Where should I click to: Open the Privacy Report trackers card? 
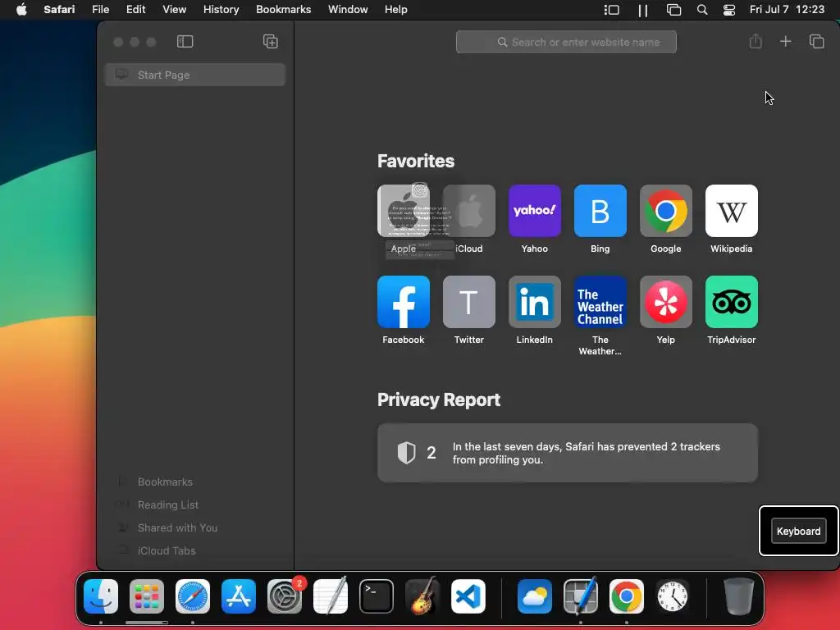tap(568, 453)
